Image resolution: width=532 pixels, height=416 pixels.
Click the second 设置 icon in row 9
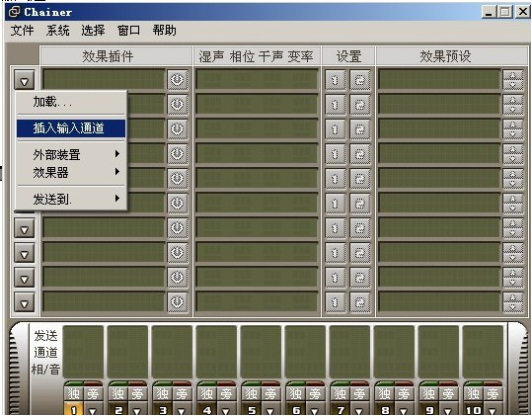[360, 278]
